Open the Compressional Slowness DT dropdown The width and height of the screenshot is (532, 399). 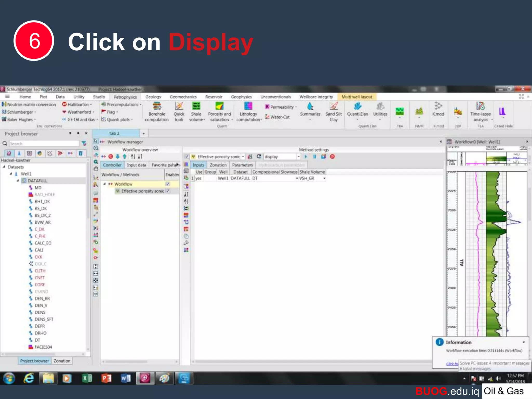click(x=297, y=178)
